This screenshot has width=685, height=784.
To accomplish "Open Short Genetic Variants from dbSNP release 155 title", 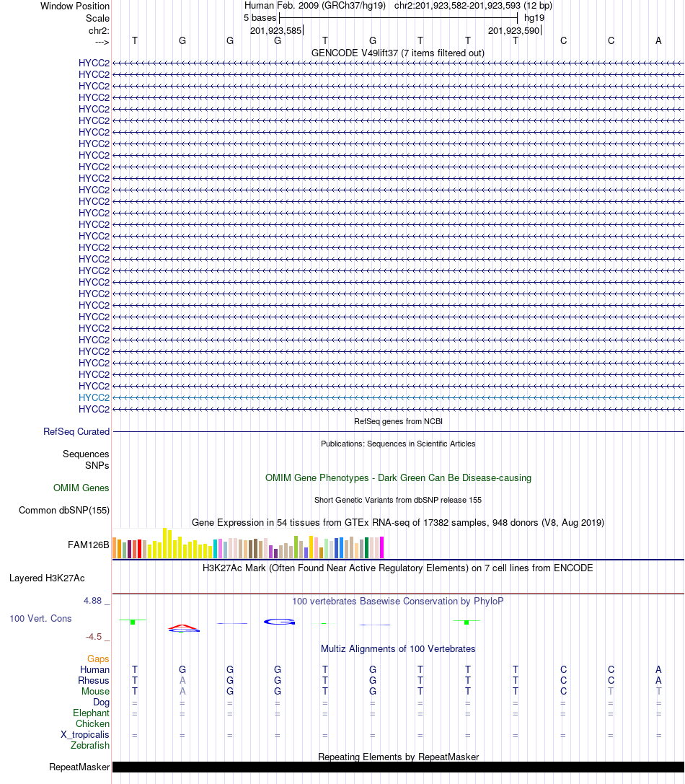I will coord(398,500).
